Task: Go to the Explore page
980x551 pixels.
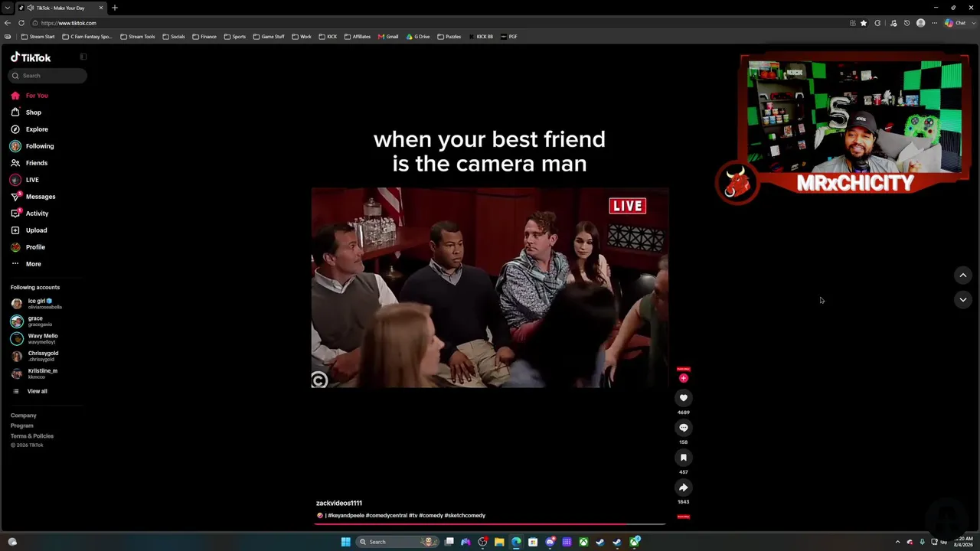Action: (29, 129)
